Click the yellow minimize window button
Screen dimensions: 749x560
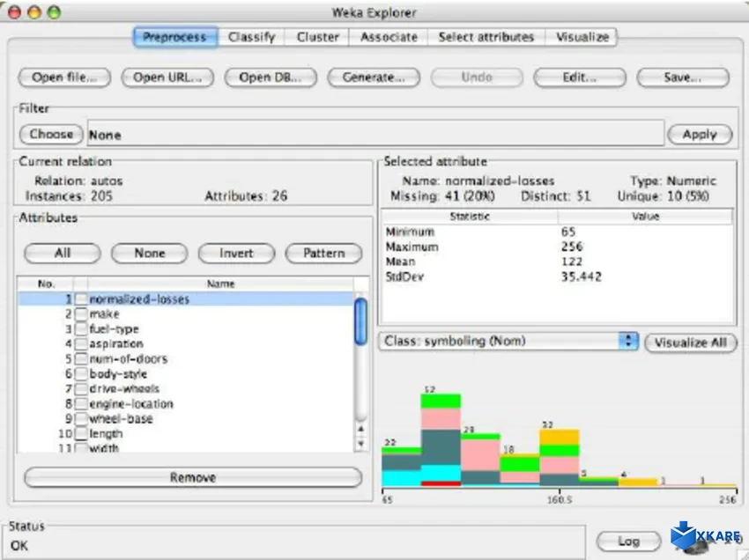pos(34,12)
